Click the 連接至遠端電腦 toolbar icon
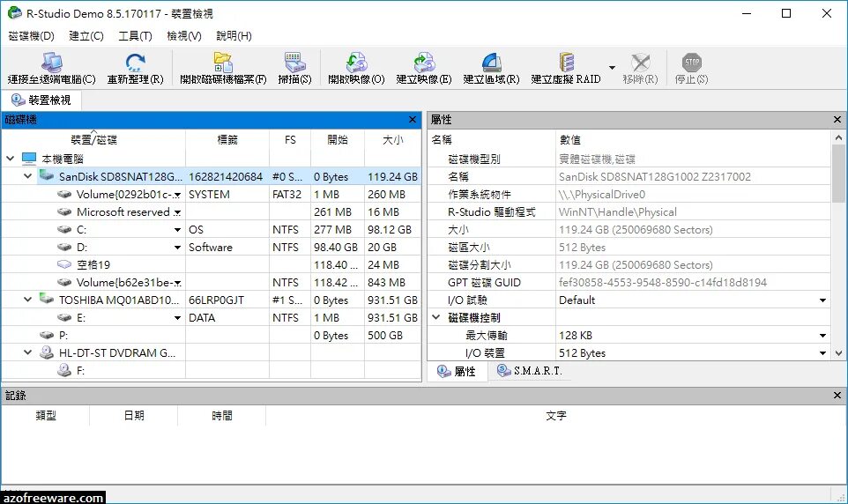Screen dimensions: 848x504 pos(51,63)
